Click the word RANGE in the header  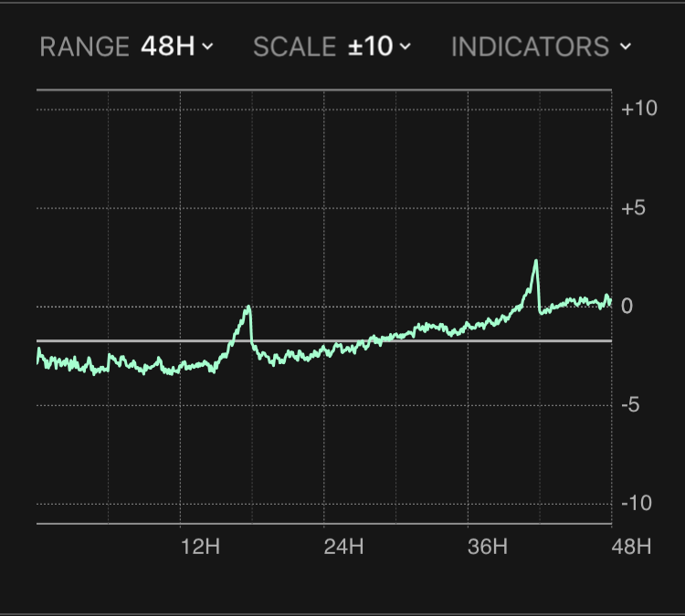(x=86, y=47)
